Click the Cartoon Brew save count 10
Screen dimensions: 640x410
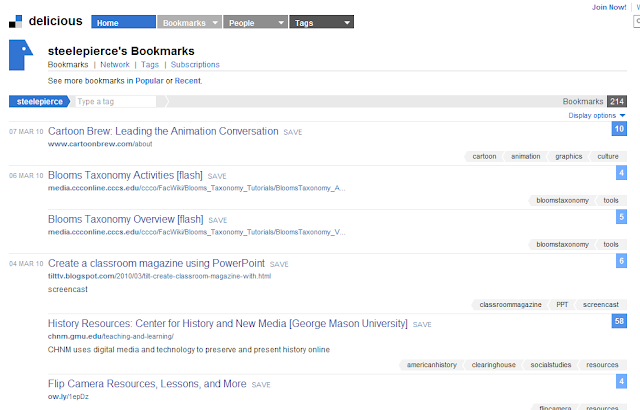(x=619, y=129)
